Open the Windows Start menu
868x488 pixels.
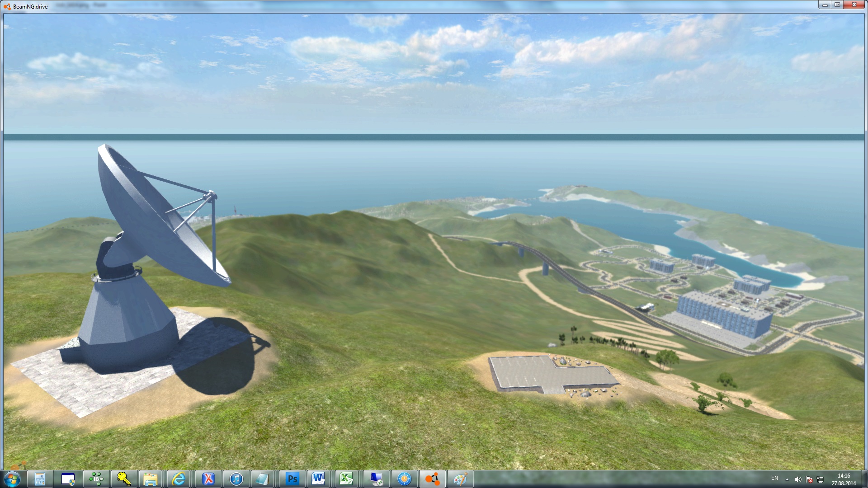pos(12,479)
